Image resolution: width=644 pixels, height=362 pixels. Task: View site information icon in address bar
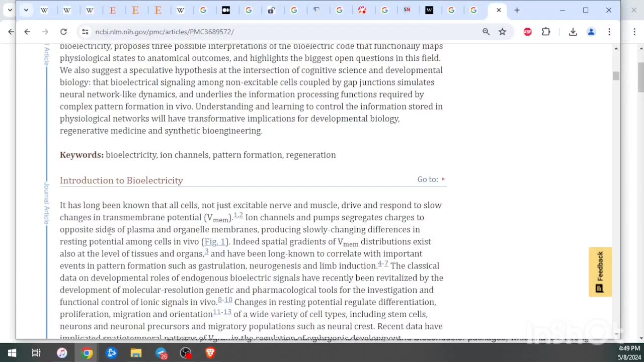[x=85, y=32]
